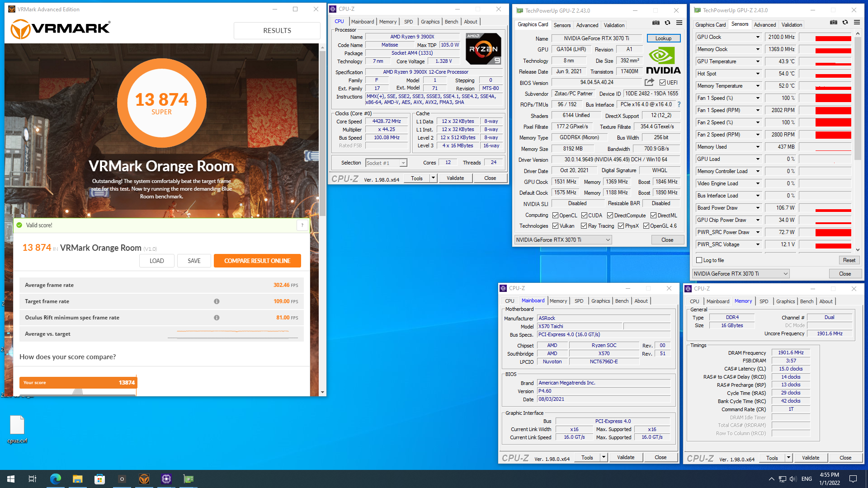Viewport: 868px width, 488px height.
Task: Toggle the UEFI checkbox
Action: pos(662,83)
